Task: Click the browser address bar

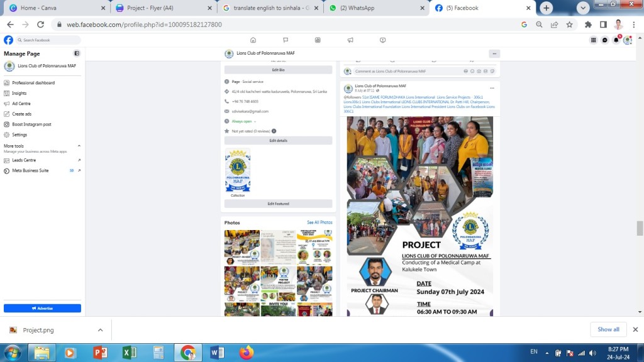Action: click(x=287, y=25)
